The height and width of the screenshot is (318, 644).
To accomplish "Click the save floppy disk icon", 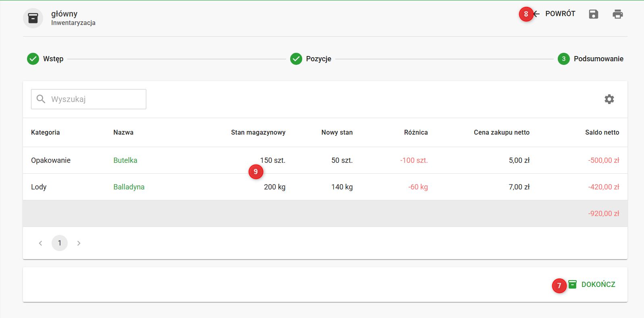I will click(593, 15).
